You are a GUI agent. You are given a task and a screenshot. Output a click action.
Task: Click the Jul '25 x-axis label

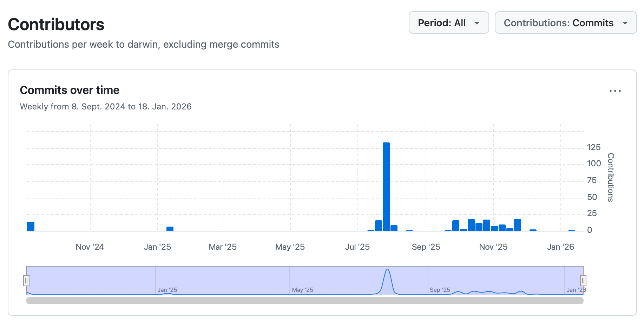pos(357,247)
